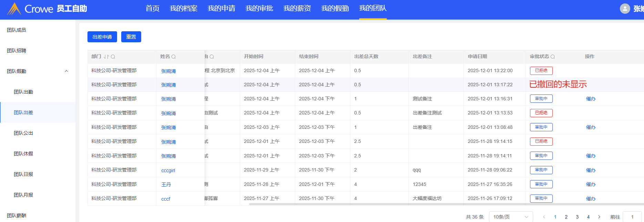Jump to page 3 in pagination
The height and width of the screenshot is (222, 644).
pyautogui.click(x=577, y=217)
